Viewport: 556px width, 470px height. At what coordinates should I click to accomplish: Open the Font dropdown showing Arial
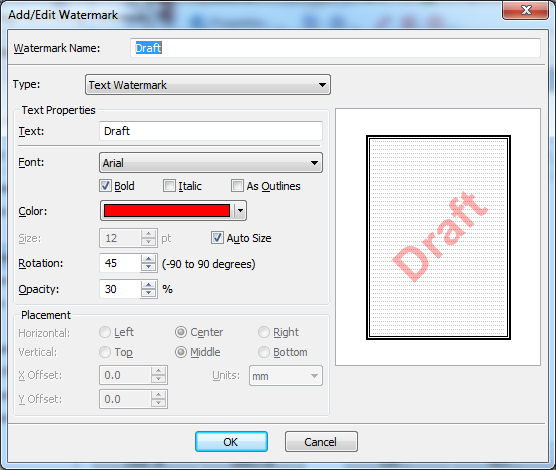point(211,163)
